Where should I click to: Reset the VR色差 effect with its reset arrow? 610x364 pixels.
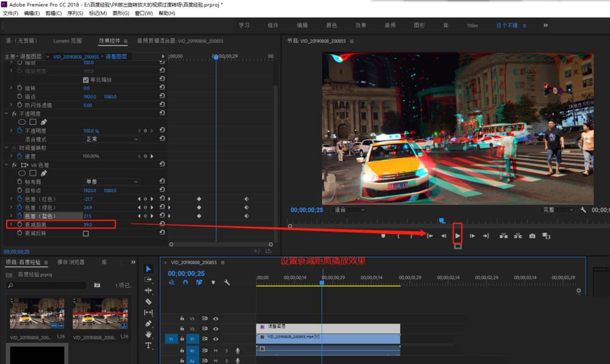point(160,163)
